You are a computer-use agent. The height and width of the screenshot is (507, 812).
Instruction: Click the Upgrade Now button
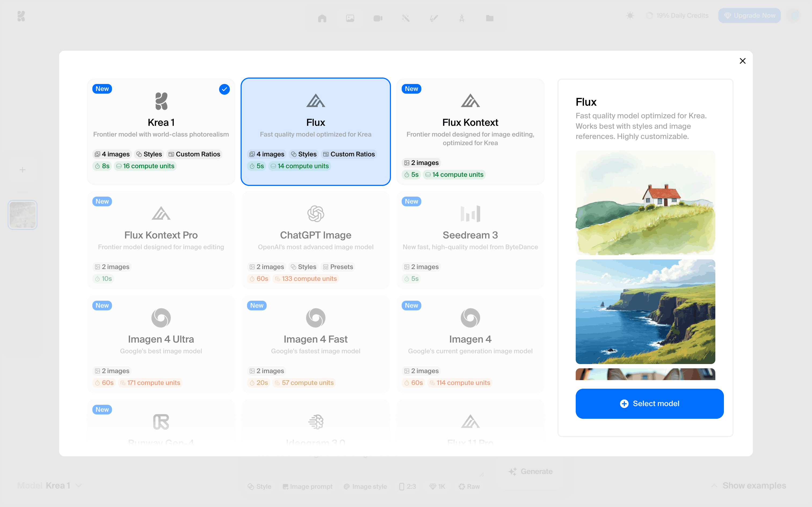[749, 16]
